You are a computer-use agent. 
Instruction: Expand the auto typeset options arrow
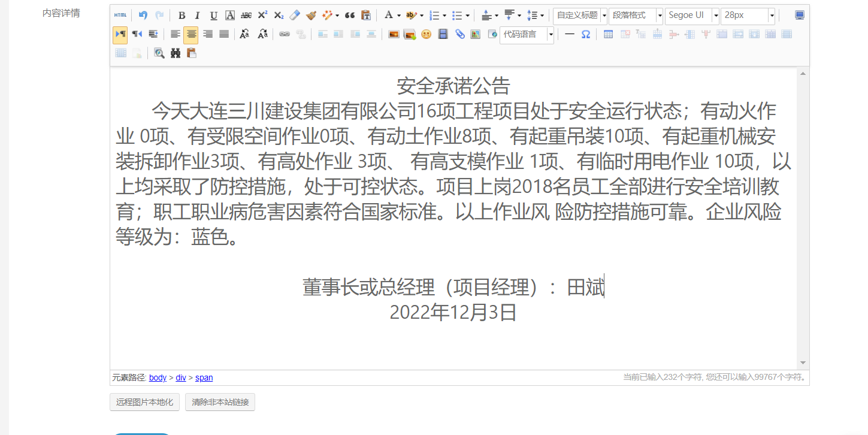(x=337, y=16)
